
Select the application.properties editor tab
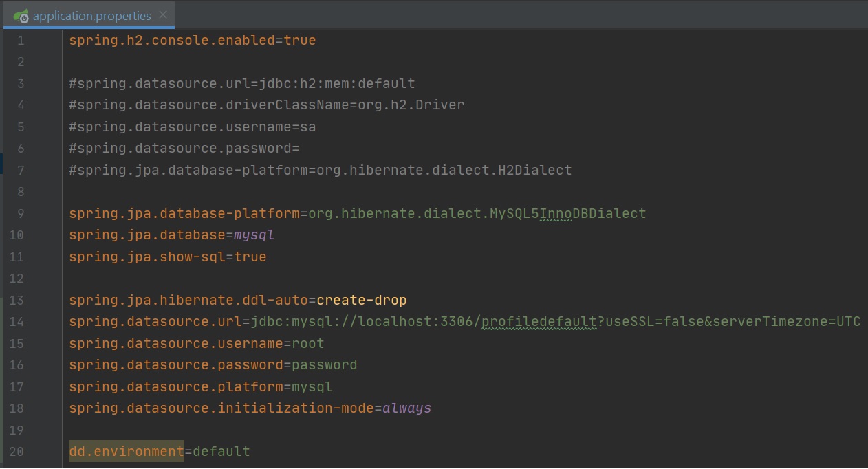click(91, 15)
